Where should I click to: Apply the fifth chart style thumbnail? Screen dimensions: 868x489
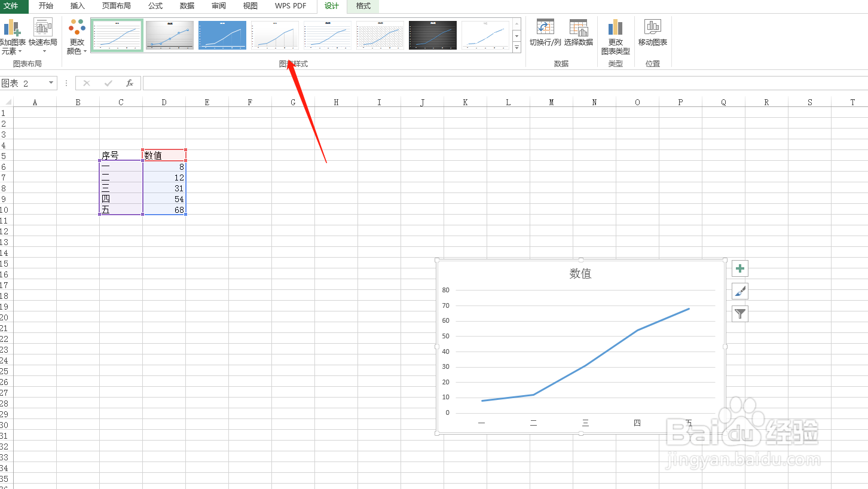[x=328, y=35]
